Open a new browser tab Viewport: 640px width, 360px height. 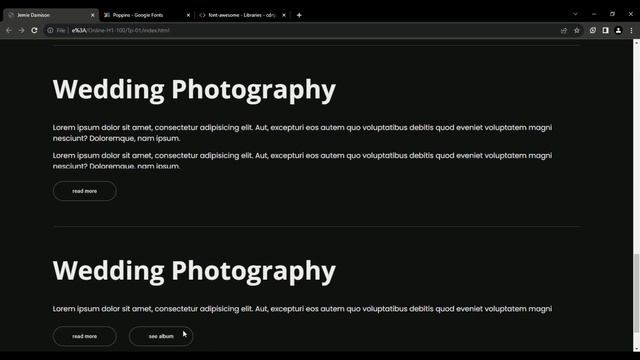tap(299, 15)
